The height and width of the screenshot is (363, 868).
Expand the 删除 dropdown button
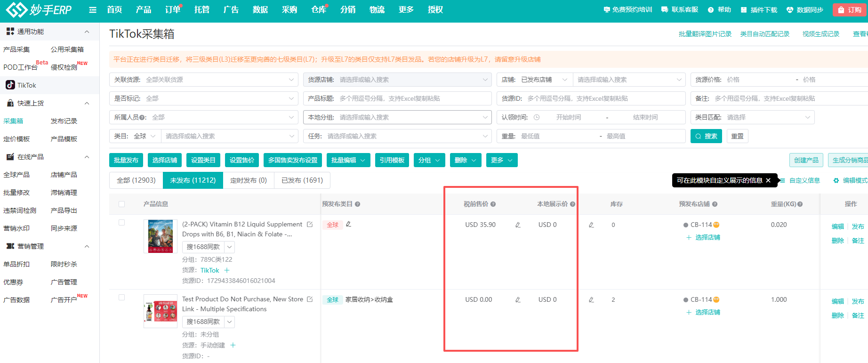pyautogui.click(x=466, y=160)
